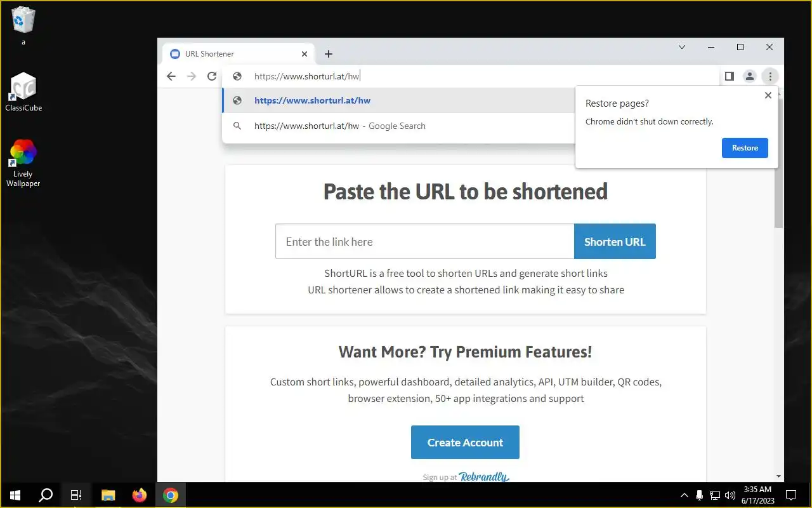This screenshot has width=812, height=508.
Task: Click the Create Account button
Action: click(465, 443)
